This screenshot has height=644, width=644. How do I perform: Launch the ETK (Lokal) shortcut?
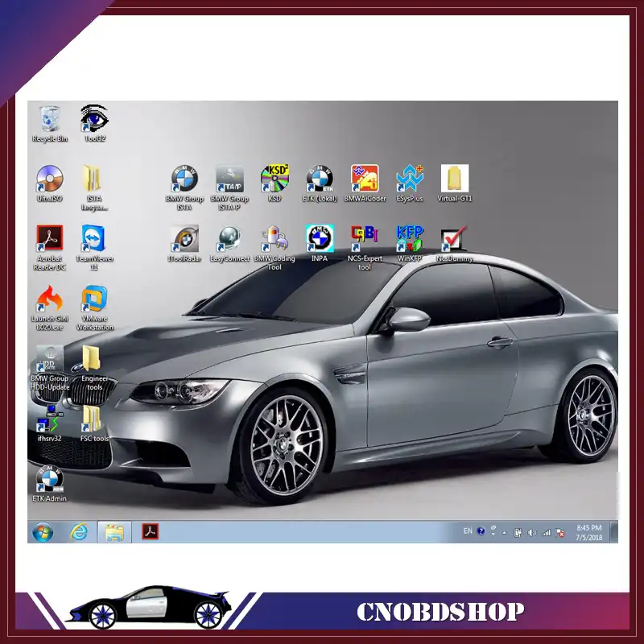tap(320, 184)
